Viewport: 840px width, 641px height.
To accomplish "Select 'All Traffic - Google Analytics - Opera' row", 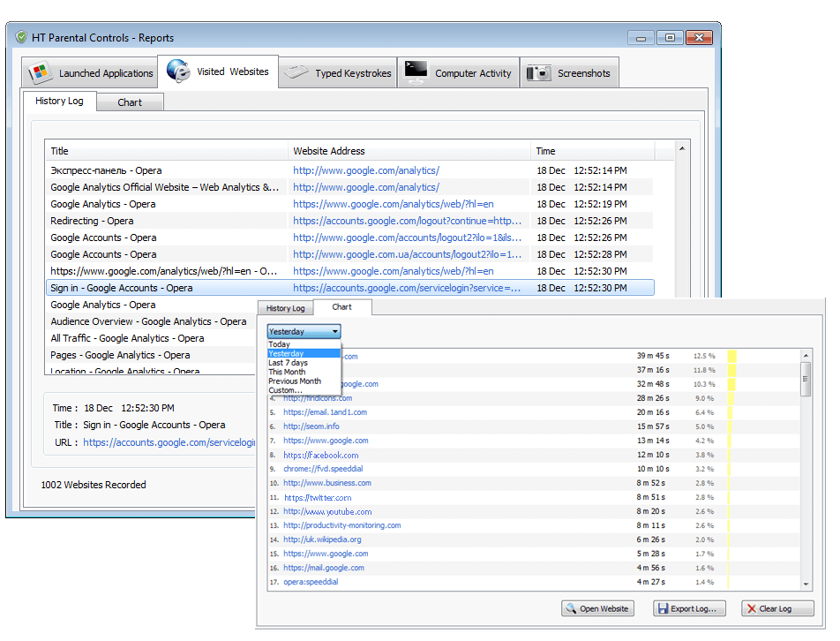I will [x=151, y=338].
